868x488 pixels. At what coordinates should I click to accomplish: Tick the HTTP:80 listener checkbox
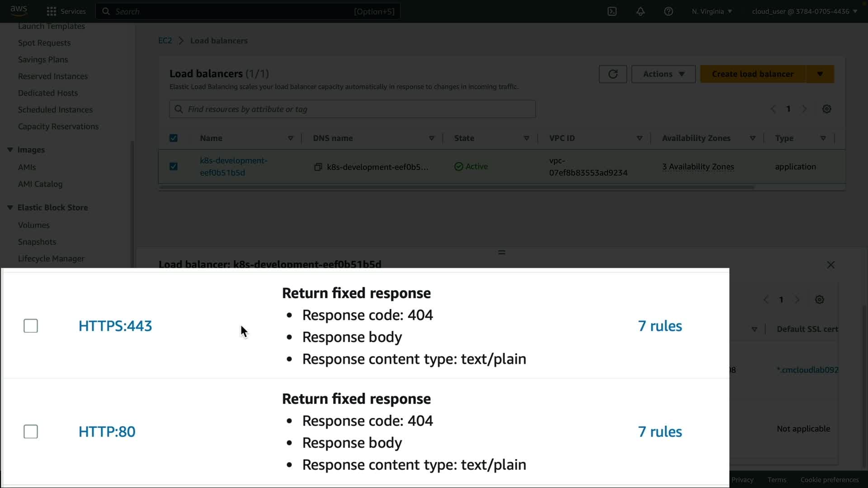(31, 432)
